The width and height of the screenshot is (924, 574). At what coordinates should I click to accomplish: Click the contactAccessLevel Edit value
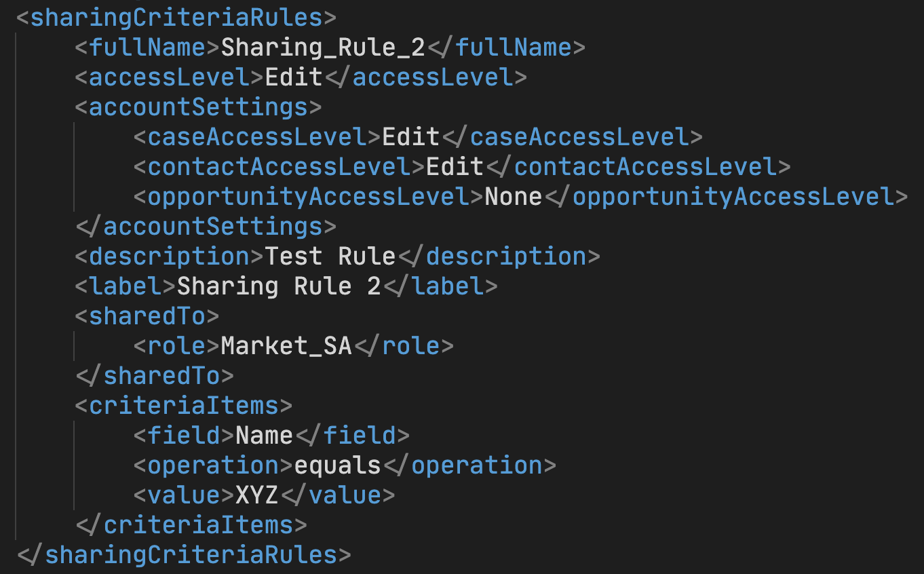[455, 167]
